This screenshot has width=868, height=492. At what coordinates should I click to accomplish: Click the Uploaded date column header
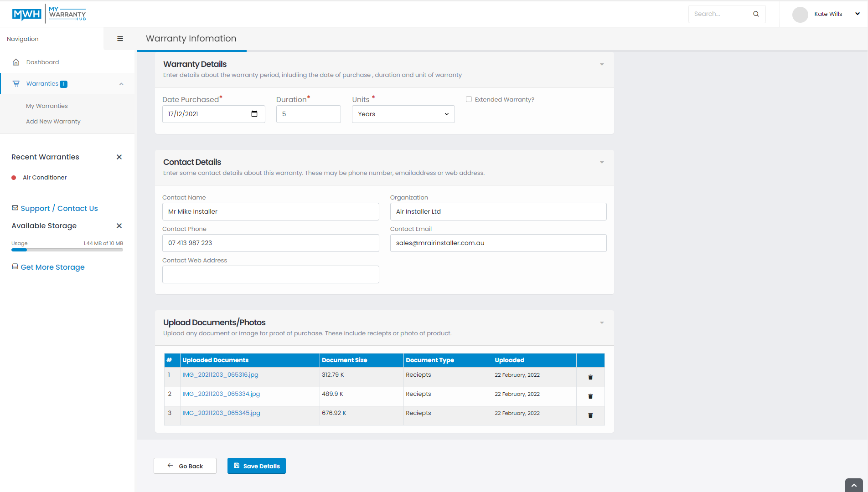pos(534,360)
